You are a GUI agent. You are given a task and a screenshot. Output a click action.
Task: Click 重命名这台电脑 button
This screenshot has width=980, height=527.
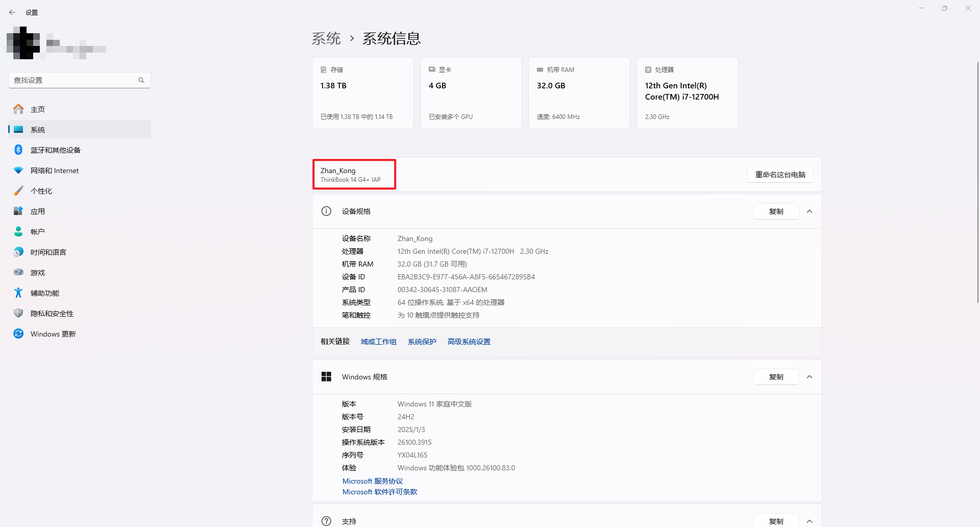pyautogui.click(x=780, y=175)
